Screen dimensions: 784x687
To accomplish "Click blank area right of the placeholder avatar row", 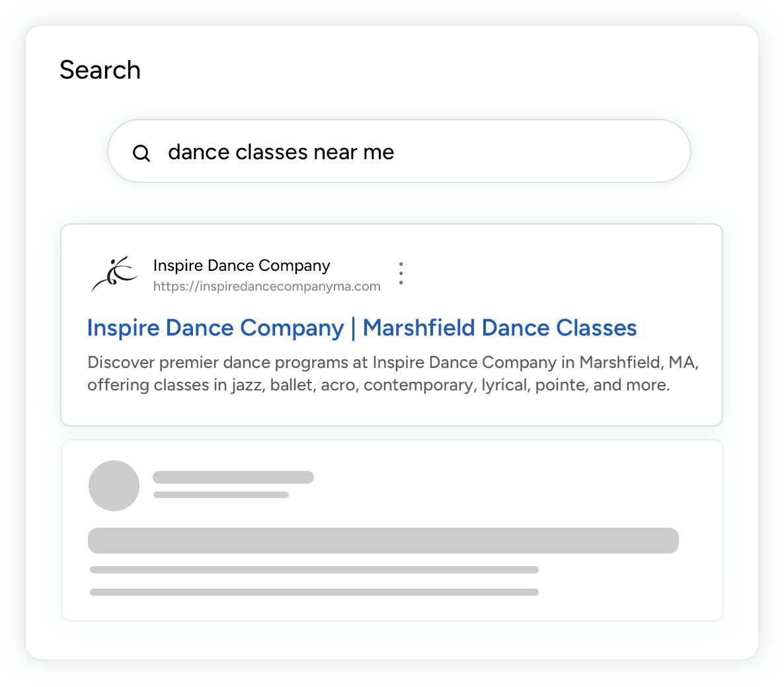I will click(516, 486).
